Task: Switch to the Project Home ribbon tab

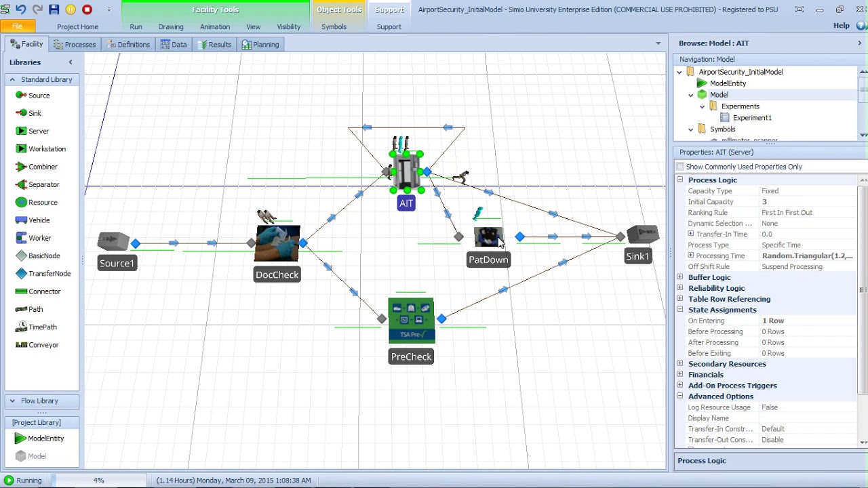Action: click(x=77, y=26)
